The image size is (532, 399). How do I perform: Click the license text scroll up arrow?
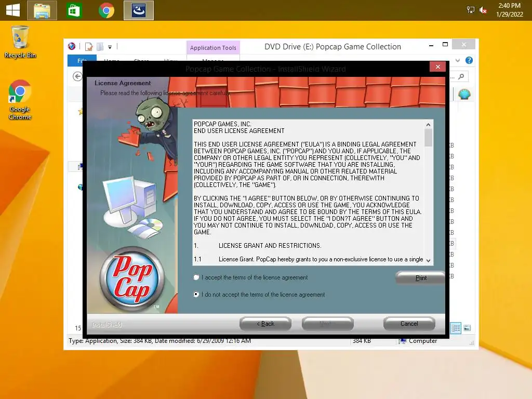point(428,125)
